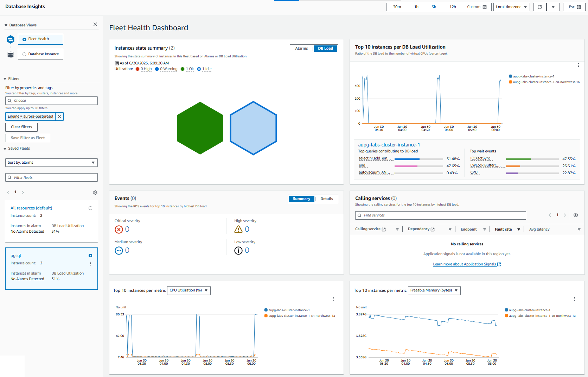Switch to the Alarms tab

[301, 49]
